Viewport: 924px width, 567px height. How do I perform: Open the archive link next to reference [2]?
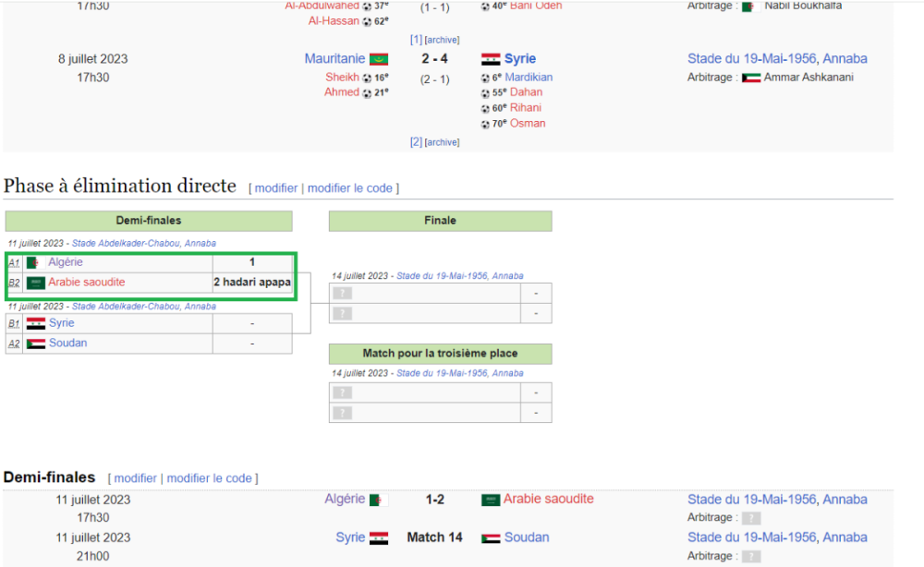click(x=442, y=142)
